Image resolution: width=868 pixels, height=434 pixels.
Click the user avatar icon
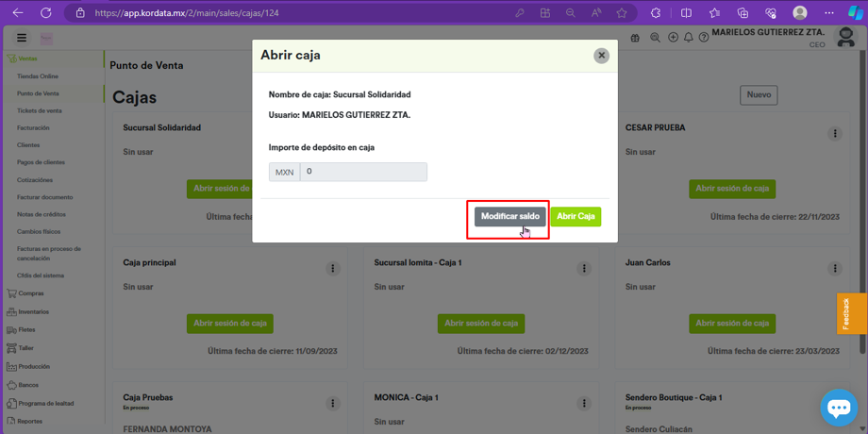pos(846,37)
